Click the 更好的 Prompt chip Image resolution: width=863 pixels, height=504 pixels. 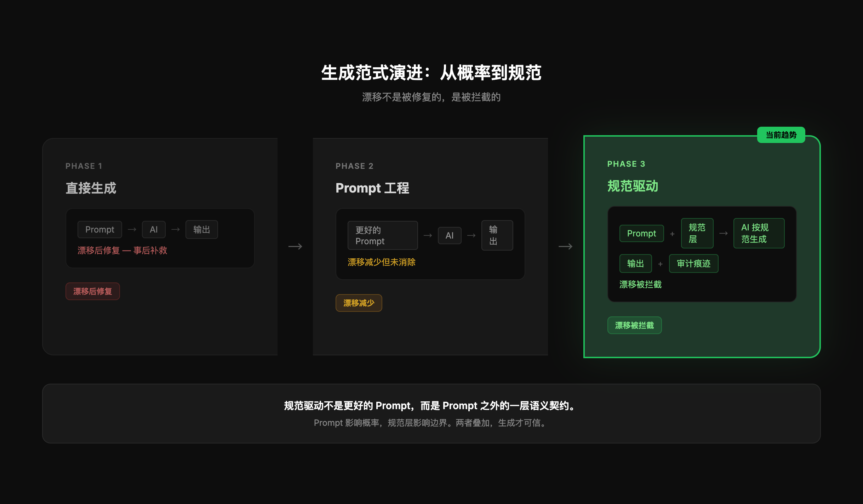383,235
